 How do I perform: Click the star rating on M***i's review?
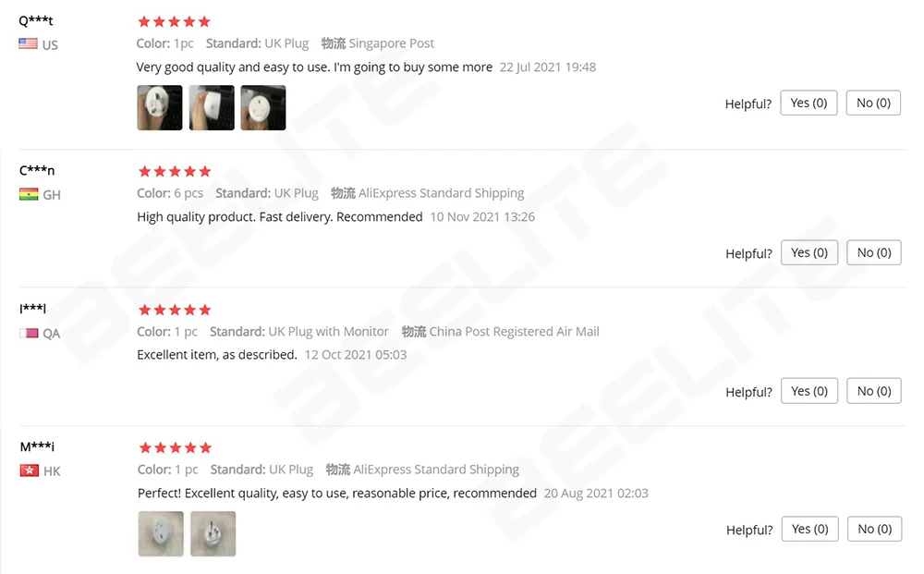tap(175, 448)
